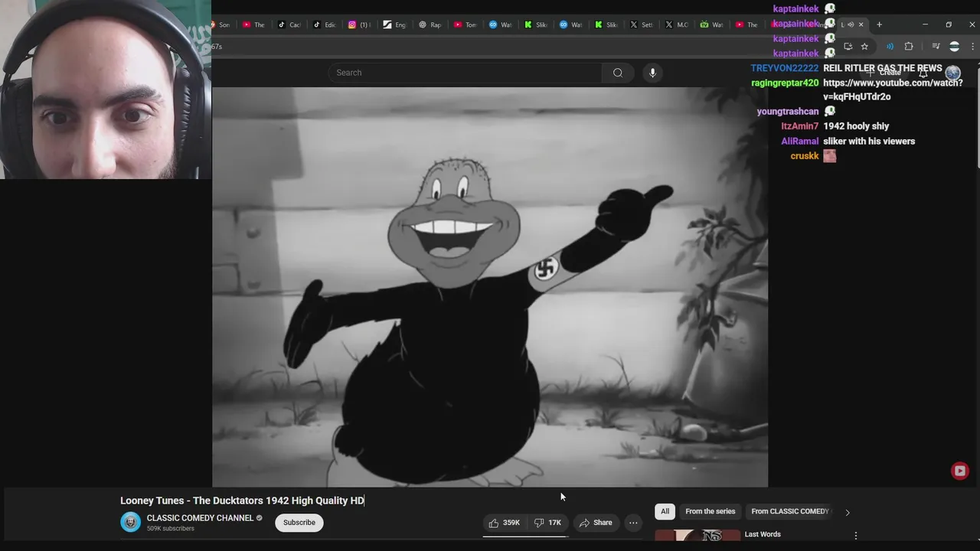This screenshot has width=980, height=551.
Task: Like the video with 359K likes
Action: pos(505,523)
